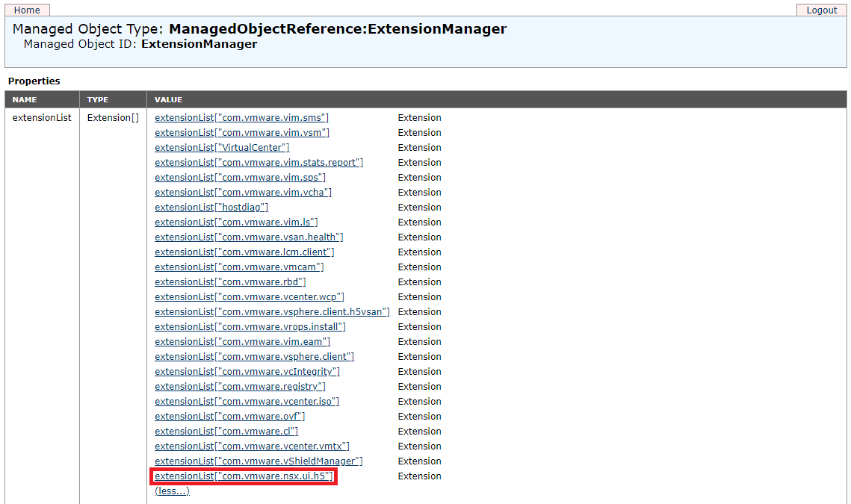The image size is (851, 504).
Task: Collapse list with the (less...) link
Action: [x=172, y=491]
